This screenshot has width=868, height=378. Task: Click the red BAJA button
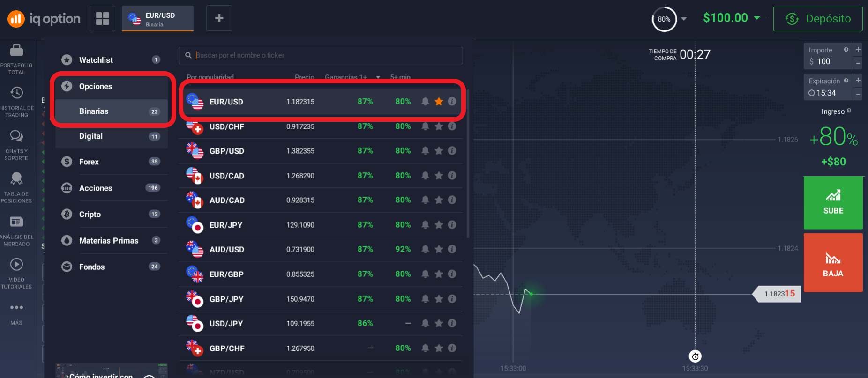(833, 263)
